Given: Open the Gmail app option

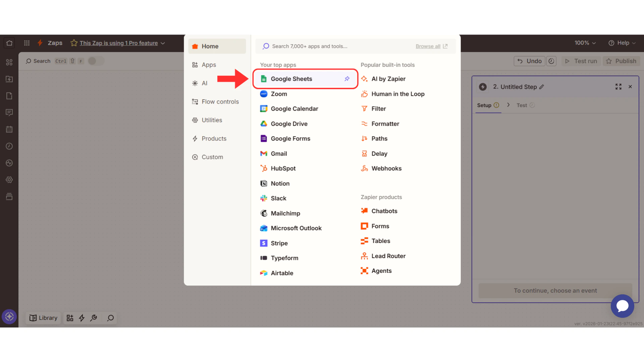Looking at the screenshot, I should tap(279, 154).
